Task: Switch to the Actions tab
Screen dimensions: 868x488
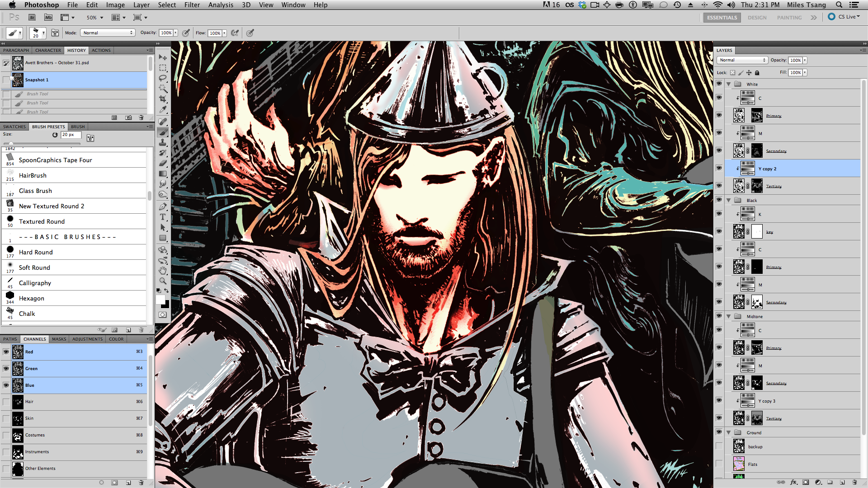Action: click(x=101, y=50)
